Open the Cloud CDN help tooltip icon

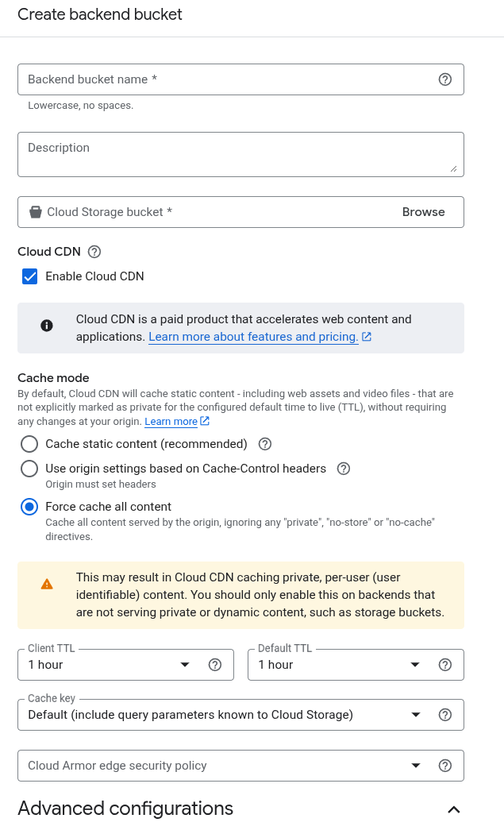coord(94,252)
